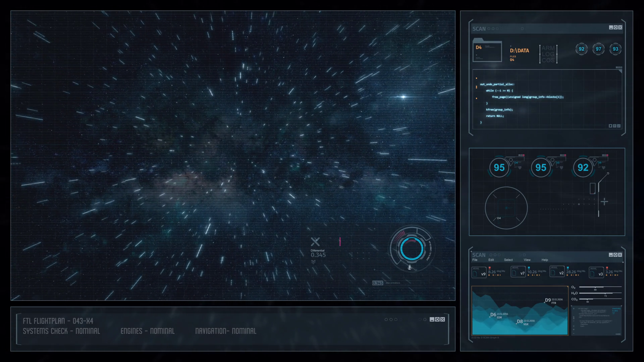Open the v3 archive file icon
The image size is (644, 362).
(x=596, y=273)
